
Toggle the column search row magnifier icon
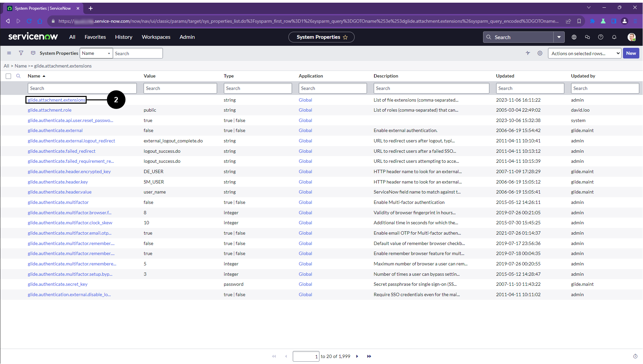tap(18, 76)
